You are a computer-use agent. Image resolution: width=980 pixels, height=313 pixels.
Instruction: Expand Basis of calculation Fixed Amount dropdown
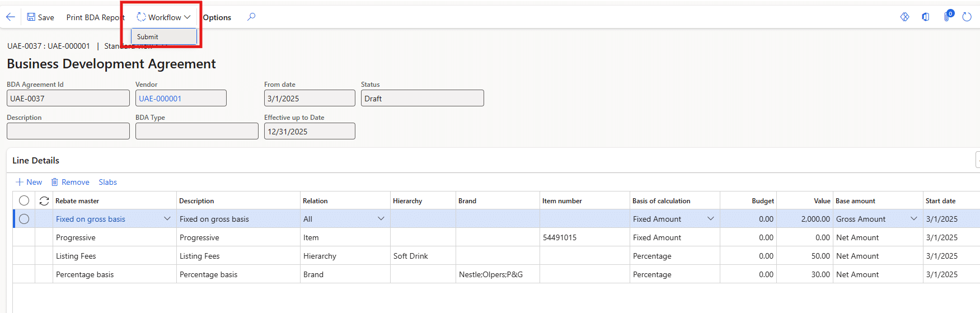point(711,219)
